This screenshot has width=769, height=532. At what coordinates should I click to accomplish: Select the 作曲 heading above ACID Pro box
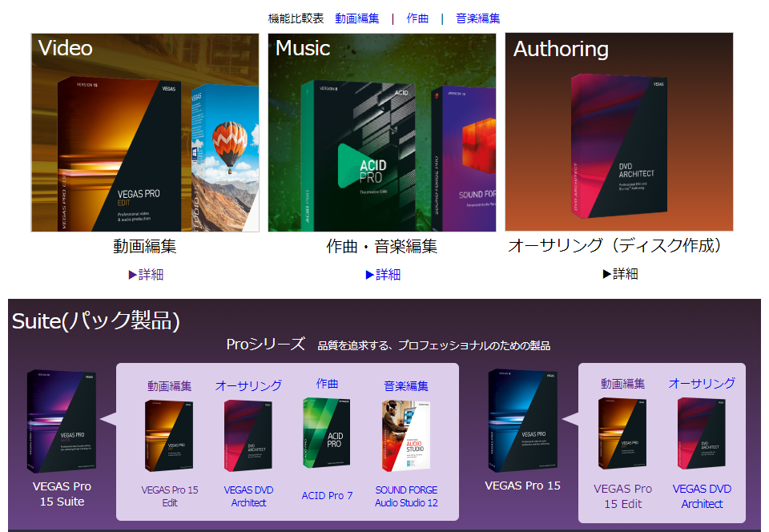click(327, 384)
